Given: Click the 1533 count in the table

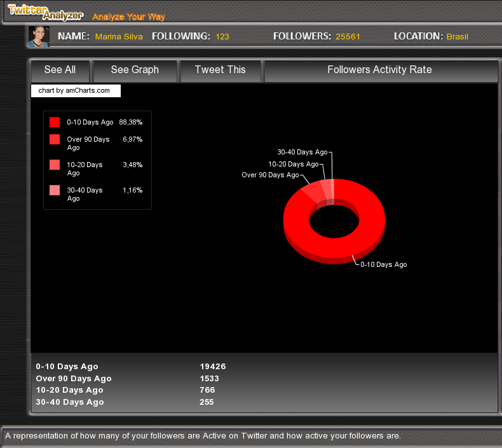Looking at the screenshot, I should coord(210,379).
